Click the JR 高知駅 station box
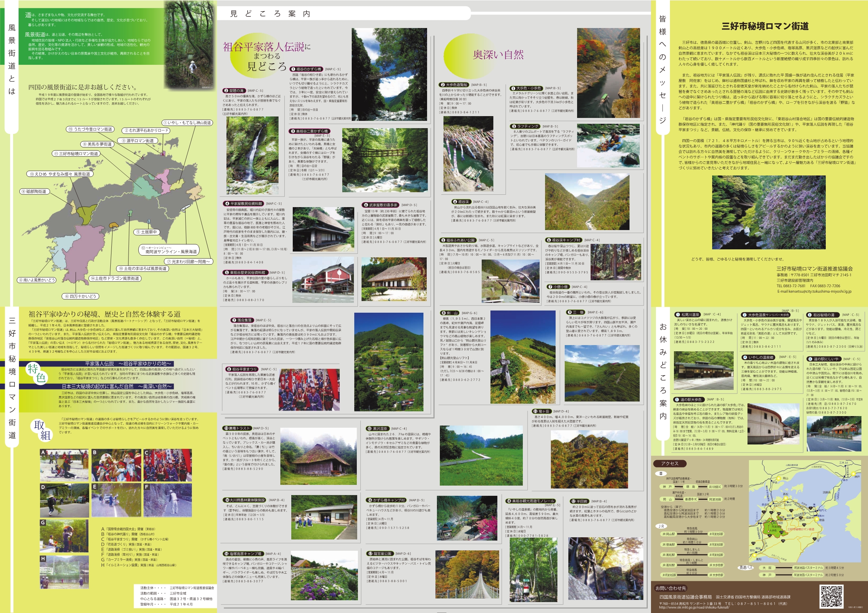This screenshot has height=613, width=868. (669, 565)
